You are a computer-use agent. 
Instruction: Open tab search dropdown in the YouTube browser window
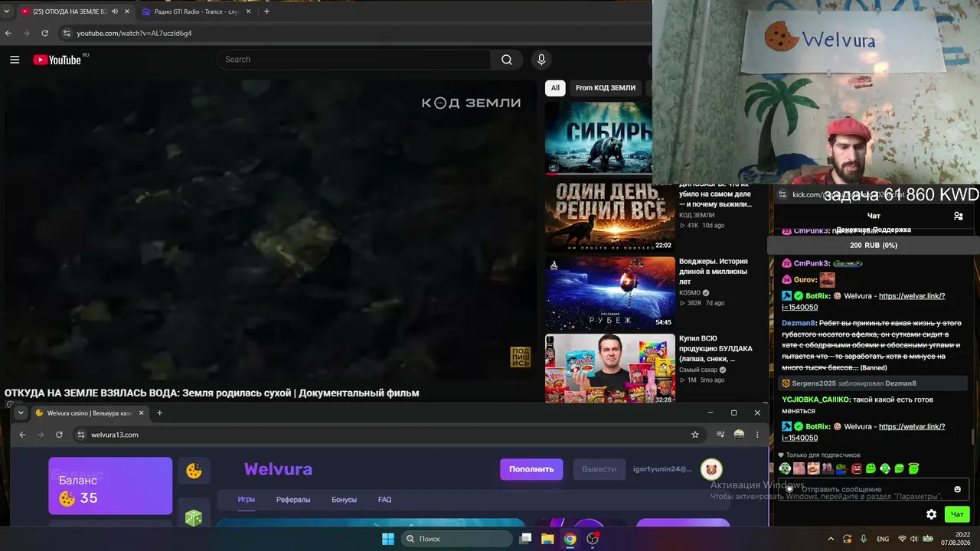click(7, 11)
